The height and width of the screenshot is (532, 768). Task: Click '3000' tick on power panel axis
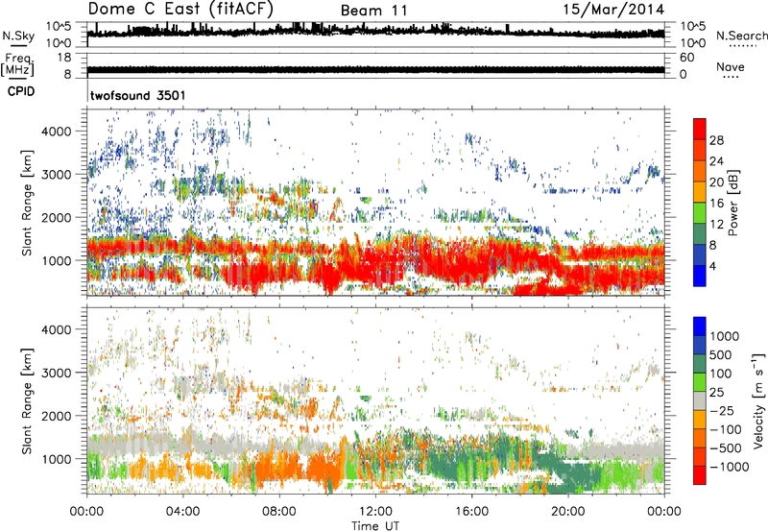click(x=56, y=175)
